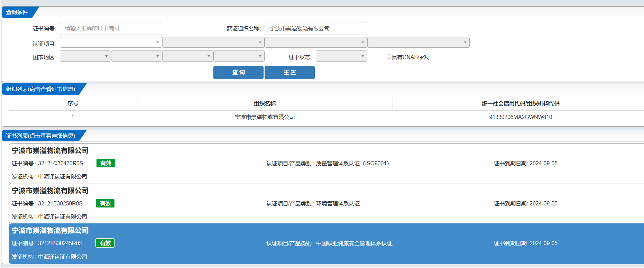
Task: Click the row number 1 cell
Action: (73, 117)
